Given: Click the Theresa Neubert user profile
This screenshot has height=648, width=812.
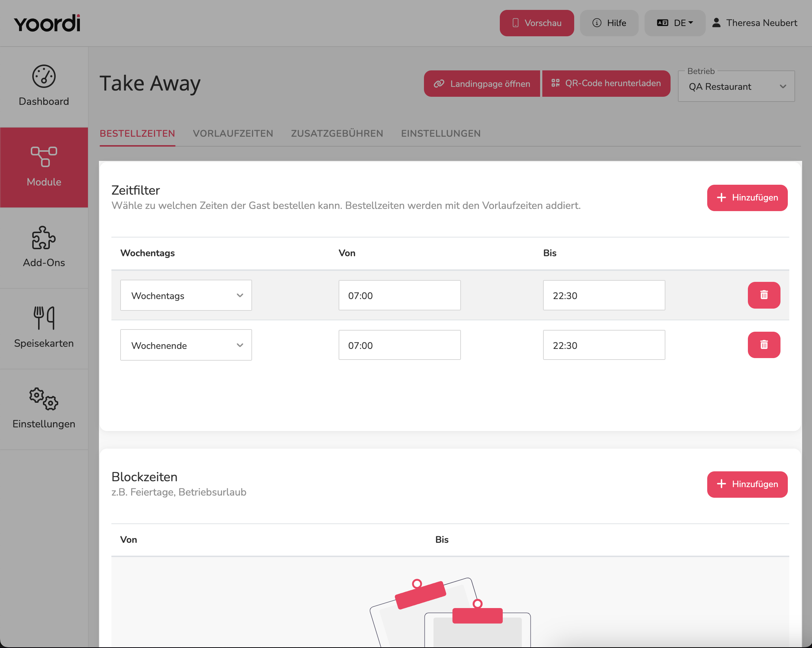Looking at the screenshot, I should point(754,23).
